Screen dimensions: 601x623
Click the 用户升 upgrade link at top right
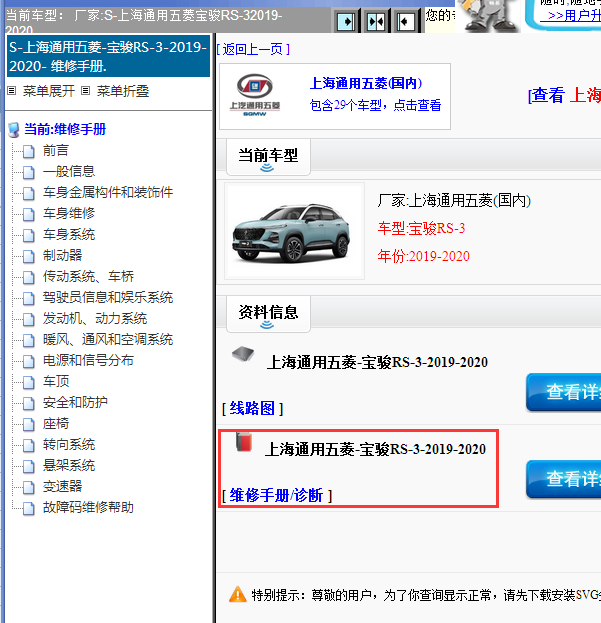[571, 15]
